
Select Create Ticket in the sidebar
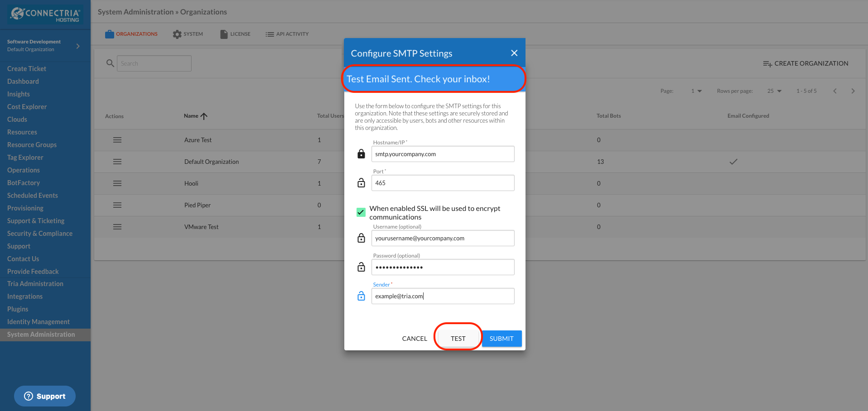[x=27, y=69]
